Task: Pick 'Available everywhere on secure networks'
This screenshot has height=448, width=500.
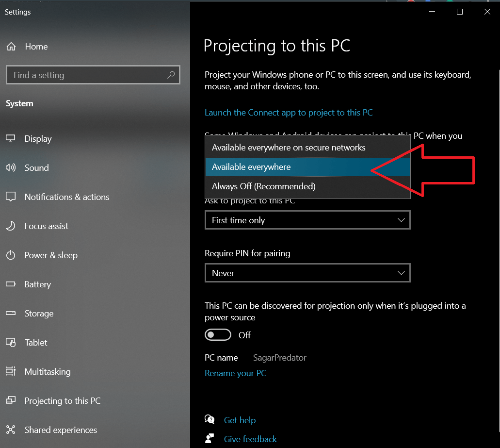Action: click(289, 148)
